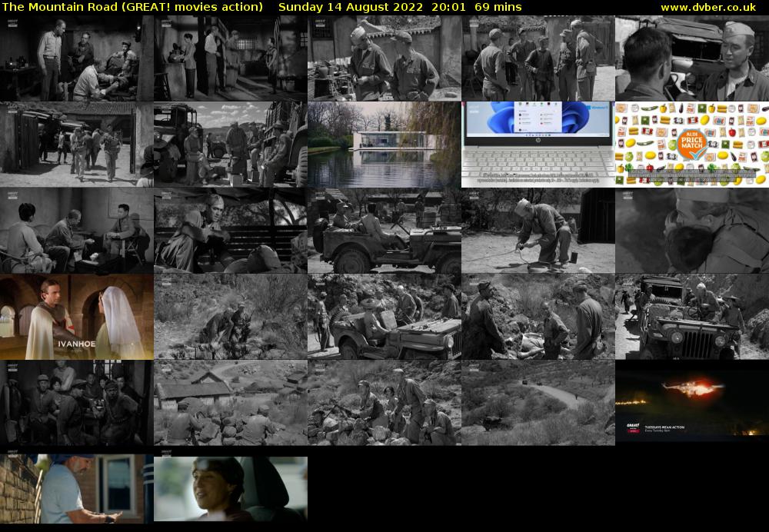
Task: Select the thumbnail of soldiers crouching among rocks
Action: coord(384,403)
